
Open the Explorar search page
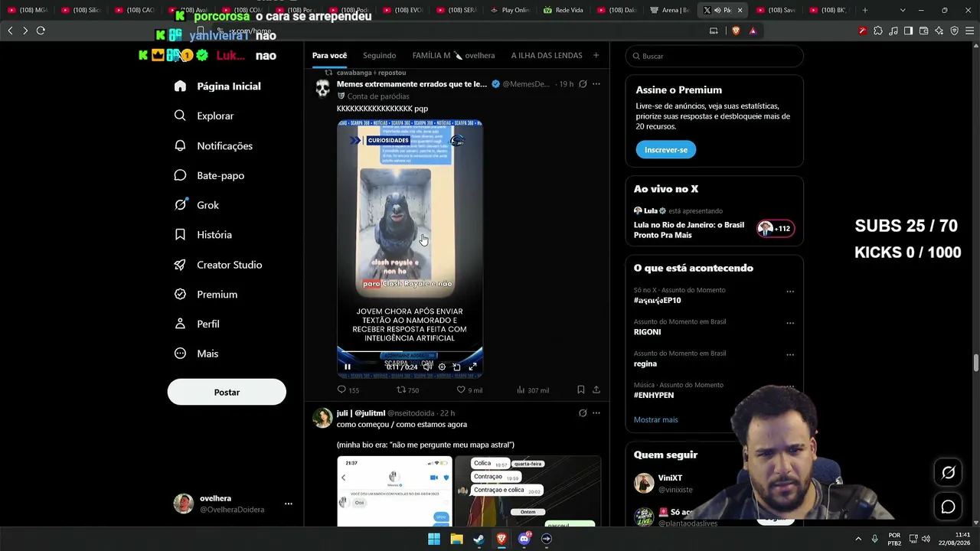tap(204, 116)
